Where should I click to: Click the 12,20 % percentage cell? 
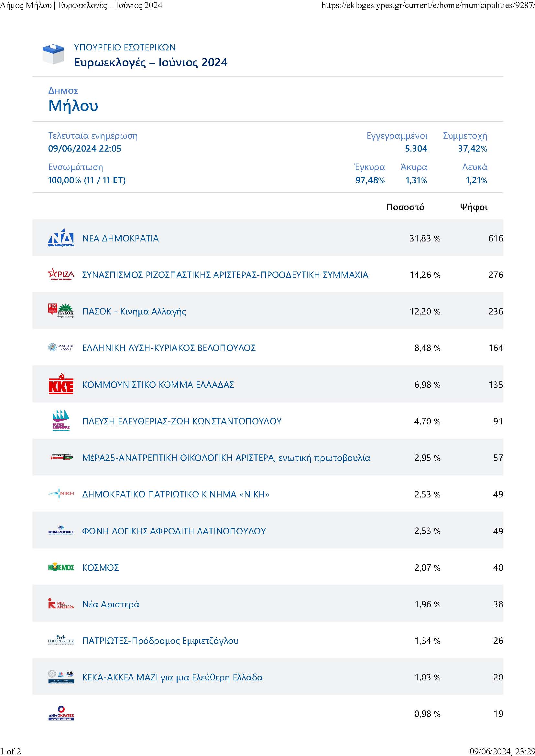coord(425,312)
